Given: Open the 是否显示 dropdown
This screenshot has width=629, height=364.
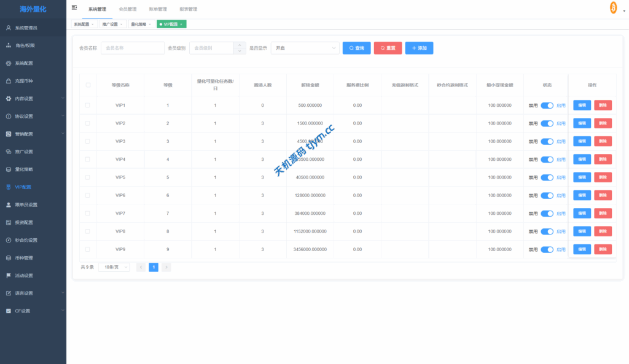Looking at the screenshot, I should tap(305, 48).
